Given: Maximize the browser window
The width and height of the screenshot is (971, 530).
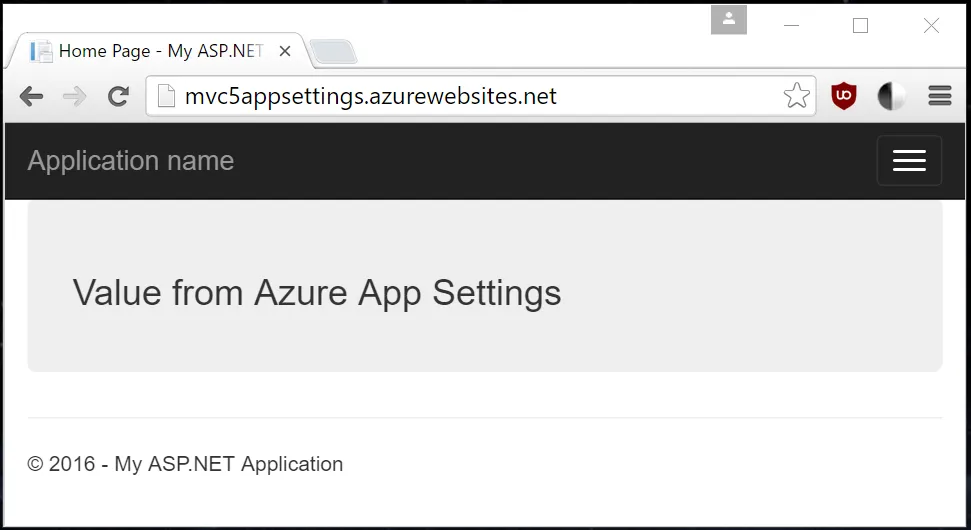Looking at the screenshot, I should pos(860,26).
